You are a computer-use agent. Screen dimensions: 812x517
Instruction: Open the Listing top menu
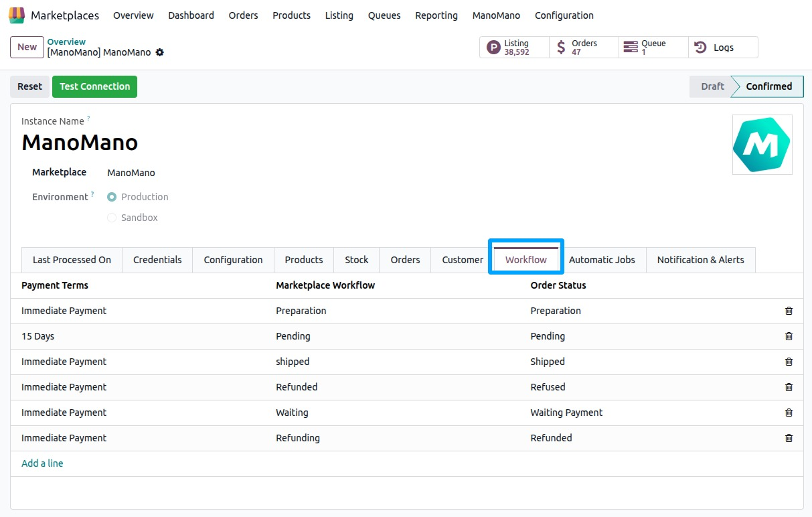[339, 15]
